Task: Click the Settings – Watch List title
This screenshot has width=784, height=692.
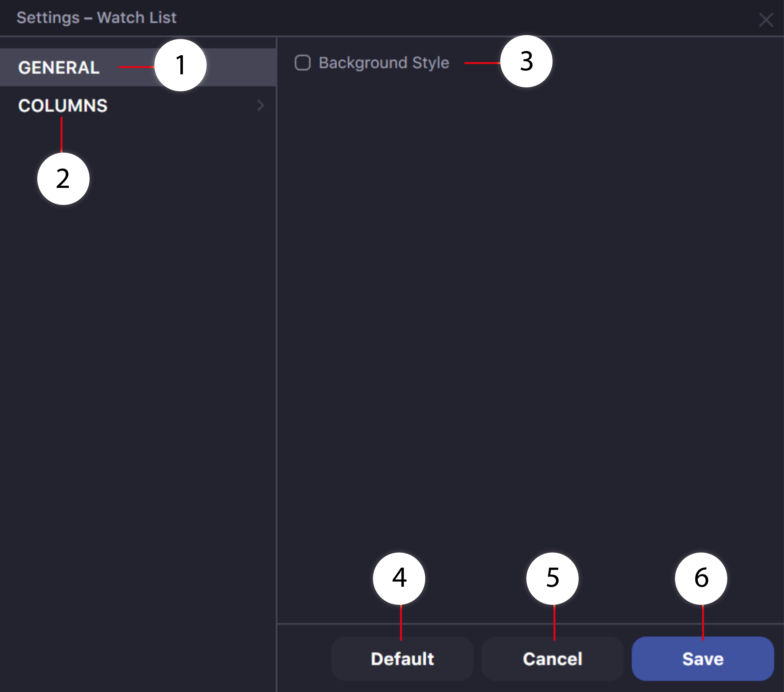Action: tap(97, 18)
